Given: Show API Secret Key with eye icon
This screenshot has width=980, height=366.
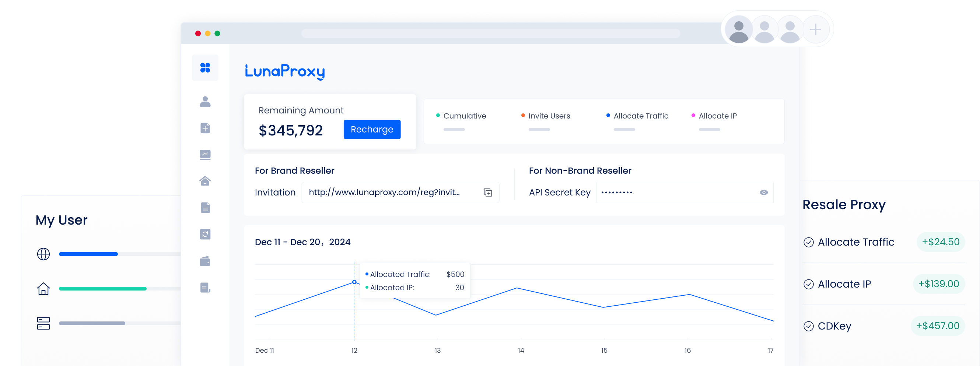Looking at the screenshot, I should [763, 193].
